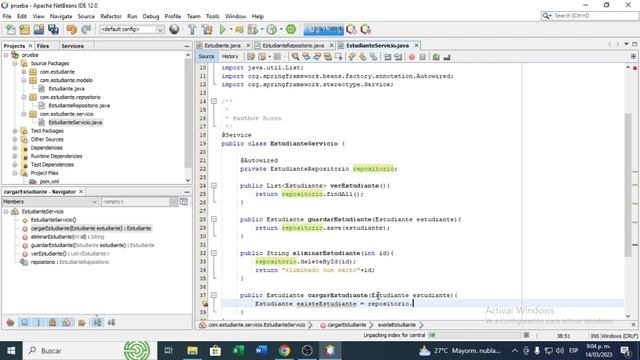Collapse the prueba project node

click(x=6, y=55)
